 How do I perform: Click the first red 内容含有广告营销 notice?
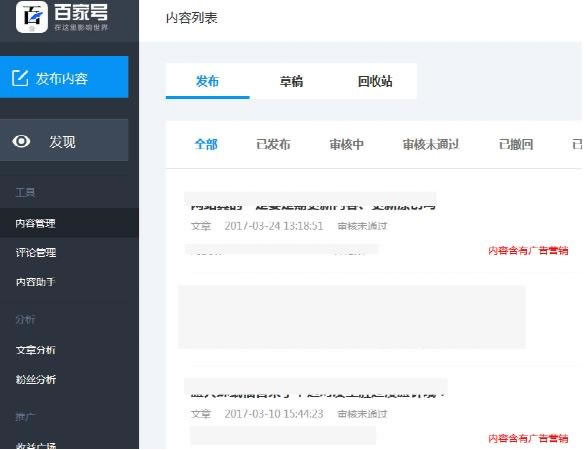click(528, 250)
